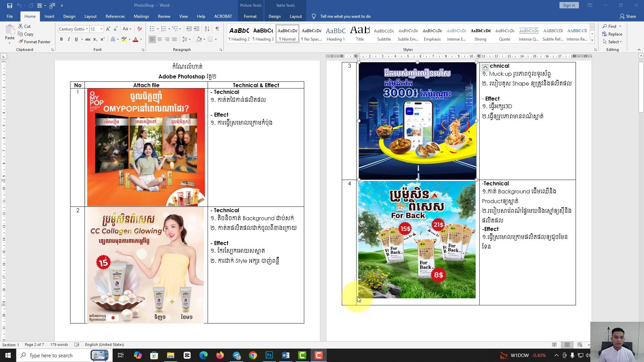Switch to Read Mode view icon
The image size is (644, 362).
tap(554, 345)
